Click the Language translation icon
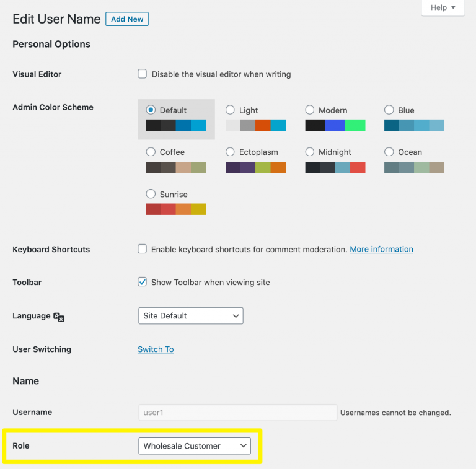 59,317
